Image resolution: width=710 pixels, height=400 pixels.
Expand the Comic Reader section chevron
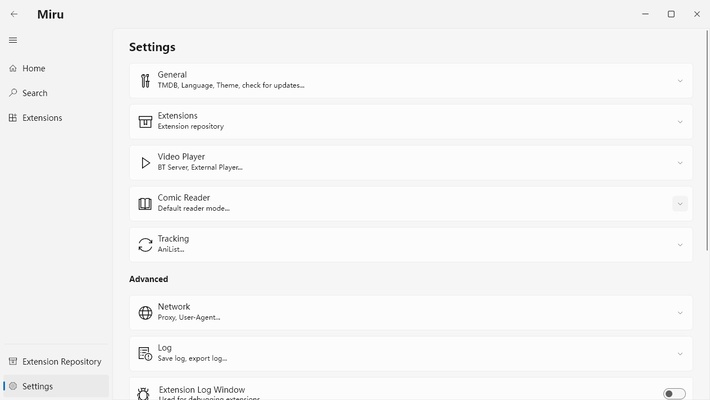(x=680, y=204)
